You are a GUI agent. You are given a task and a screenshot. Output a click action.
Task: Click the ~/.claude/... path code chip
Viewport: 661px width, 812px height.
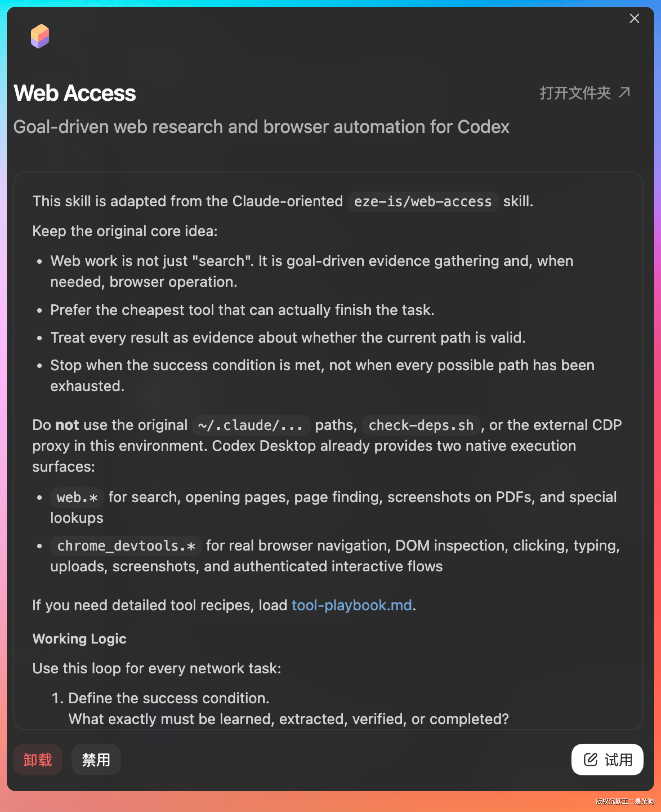click(x=251, y=425)
